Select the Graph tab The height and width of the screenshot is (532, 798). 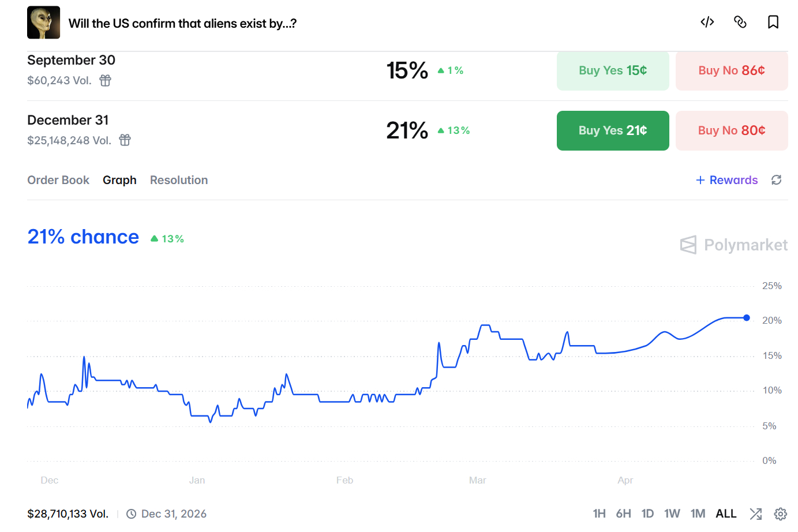coord(119,180)
